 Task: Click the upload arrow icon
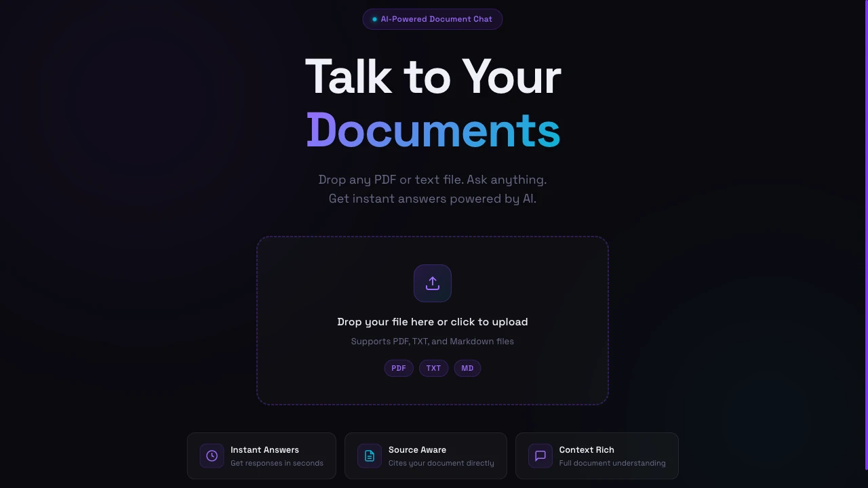click(x=433, y=283)
